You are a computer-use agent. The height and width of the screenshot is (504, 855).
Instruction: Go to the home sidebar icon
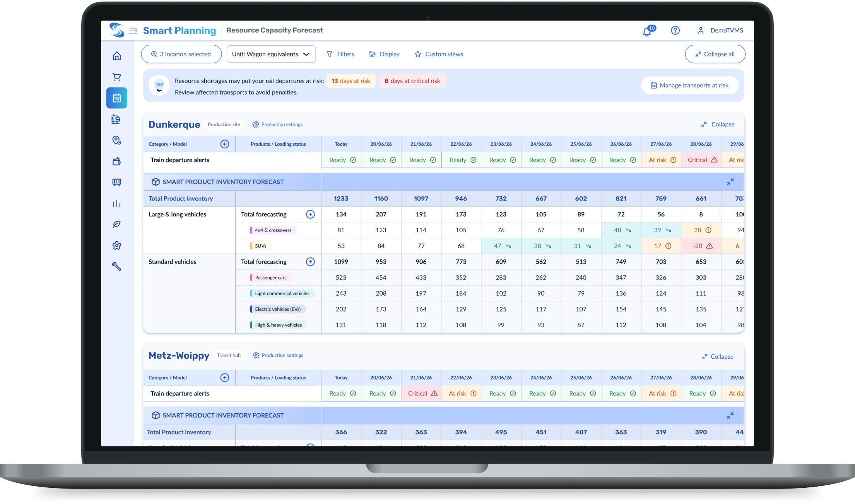coord(117,56)
